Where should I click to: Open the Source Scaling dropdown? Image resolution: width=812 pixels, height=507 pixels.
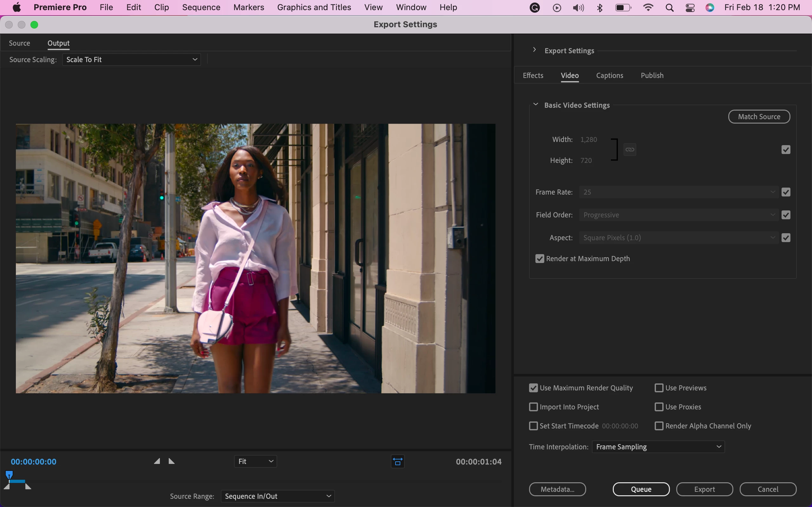click(132, 60)
